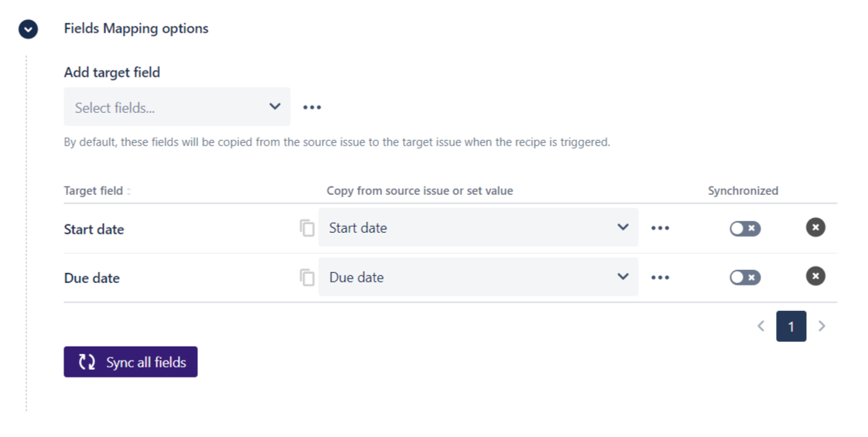Toggle Synchronized switch for Start date
This screenshot has height=437, width=868.
(745, 228)
